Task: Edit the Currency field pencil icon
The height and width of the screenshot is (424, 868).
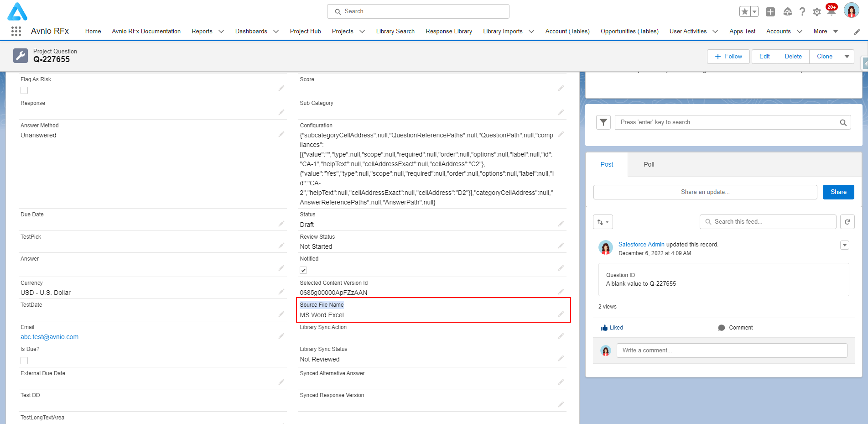Action: point(281,292)
